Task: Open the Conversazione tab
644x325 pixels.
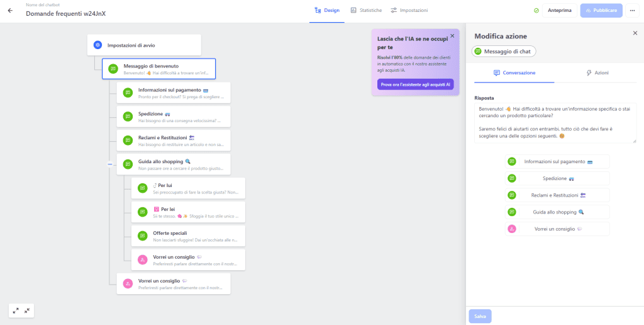Action: click(x=514, y=73)
